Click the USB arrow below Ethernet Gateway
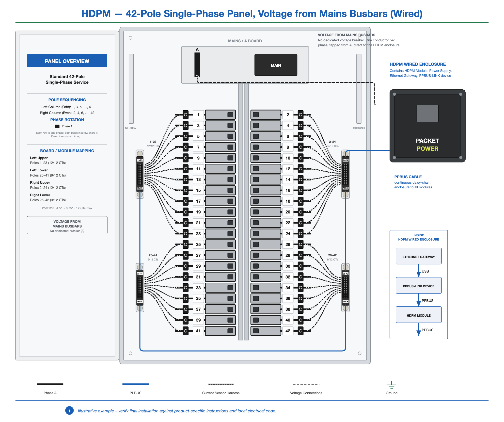 point(419,271)
